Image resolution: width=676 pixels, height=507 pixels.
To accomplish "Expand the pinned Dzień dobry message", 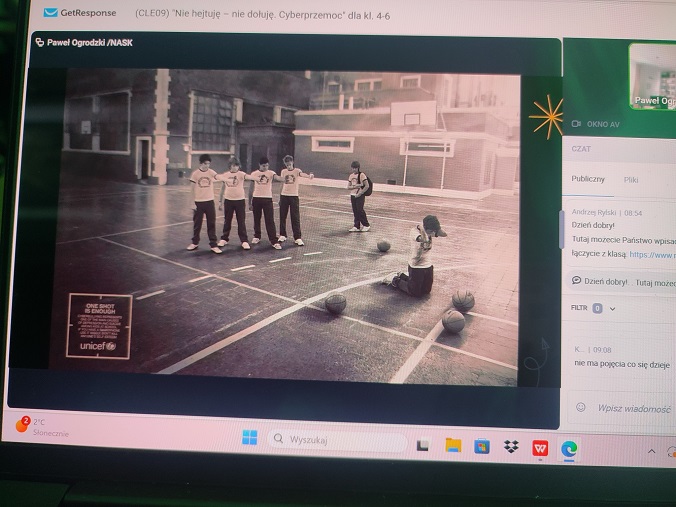I will click(x=620, y=282).
